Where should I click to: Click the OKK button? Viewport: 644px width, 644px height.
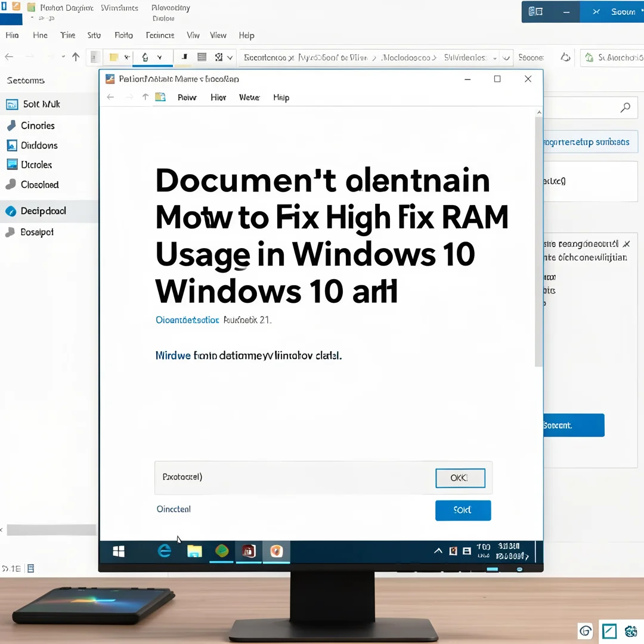click(x=460, y=478)
